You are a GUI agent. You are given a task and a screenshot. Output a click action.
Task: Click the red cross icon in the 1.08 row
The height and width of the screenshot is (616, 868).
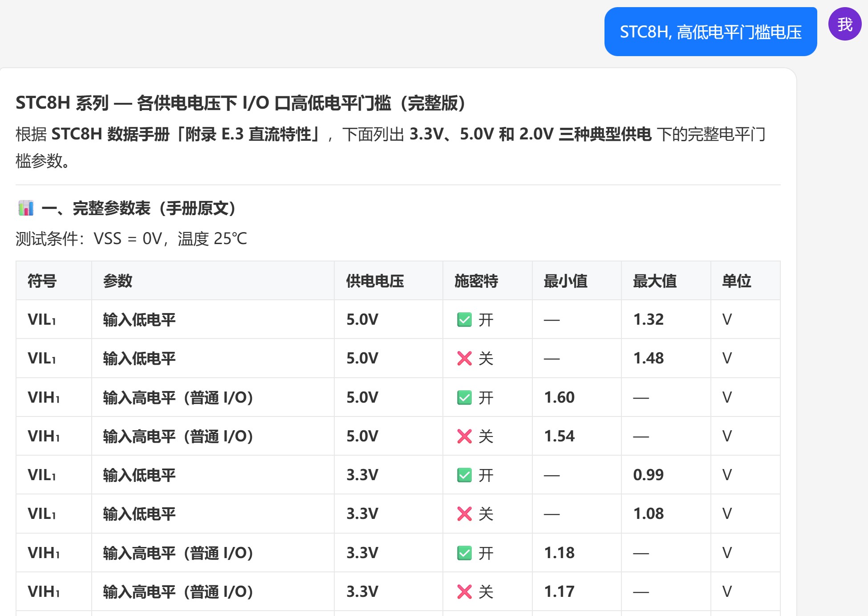[x=464, y=514]
